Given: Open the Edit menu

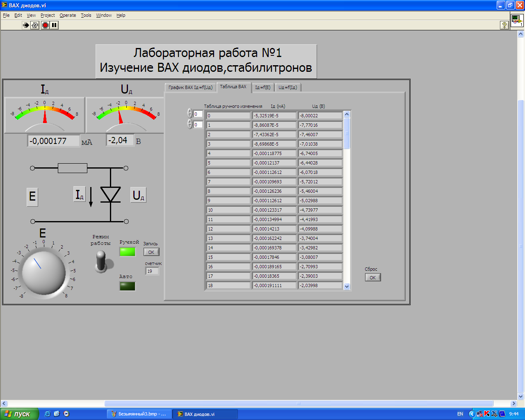Looking at the screenshot, I should click(x=18, y=15).
